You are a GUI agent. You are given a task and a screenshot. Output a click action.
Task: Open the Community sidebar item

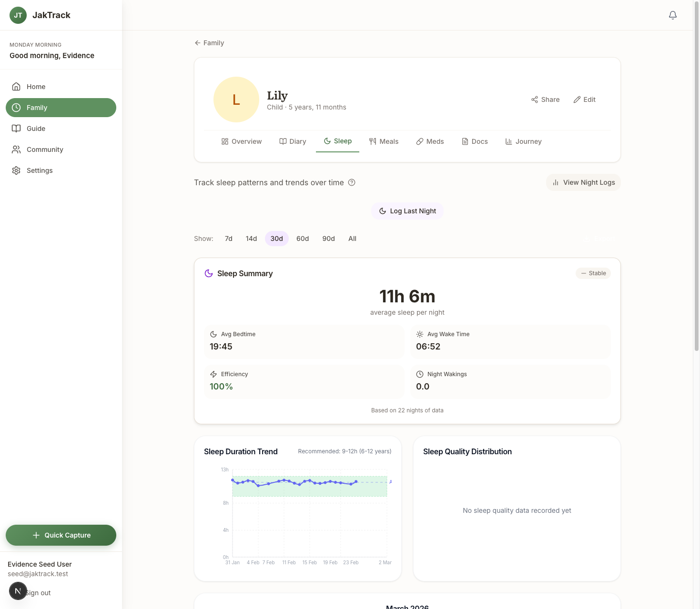point(45,150)
